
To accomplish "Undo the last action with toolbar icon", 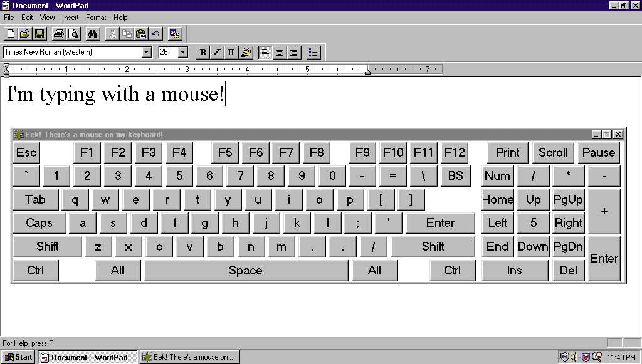I will click(x=155, y=34).
